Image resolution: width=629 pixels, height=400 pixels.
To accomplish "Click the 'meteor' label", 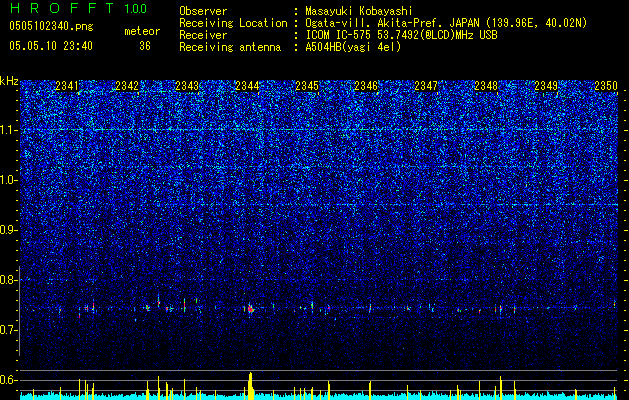I will point(142,31).
